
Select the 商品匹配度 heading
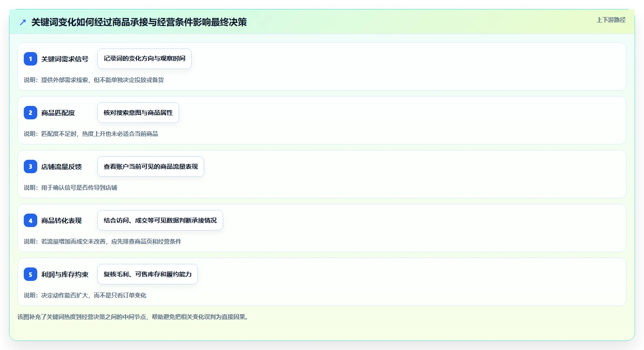(58, 113)
